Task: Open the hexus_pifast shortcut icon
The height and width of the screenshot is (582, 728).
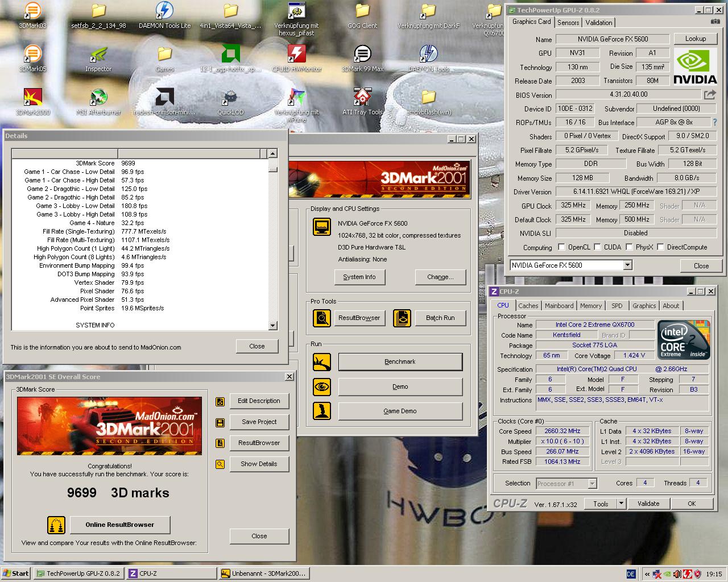Action: click(296, 11)
